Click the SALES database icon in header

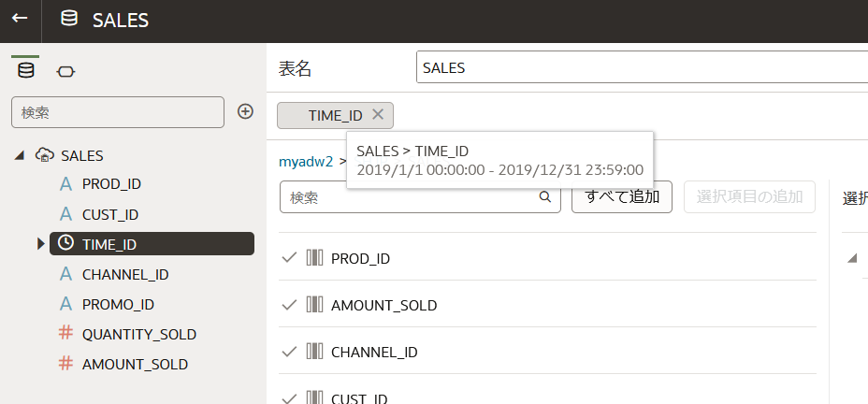click(x=69, y=19)
